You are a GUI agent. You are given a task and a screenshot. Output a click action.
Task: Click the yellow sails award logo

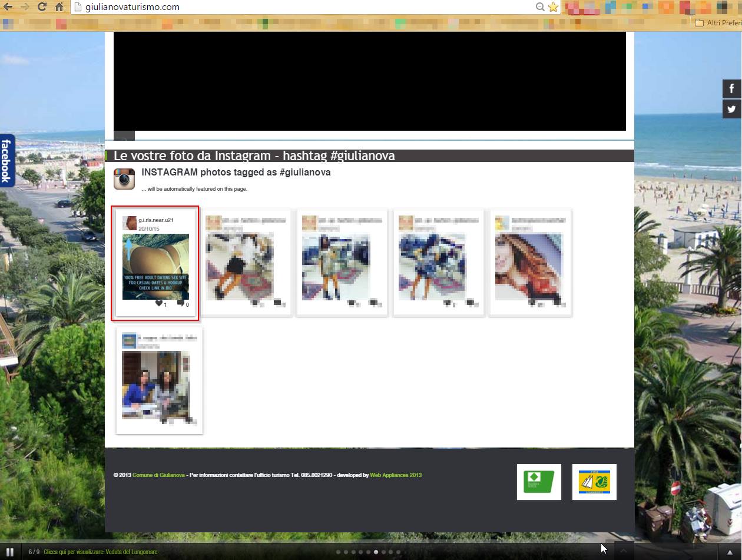click(594, 482)
